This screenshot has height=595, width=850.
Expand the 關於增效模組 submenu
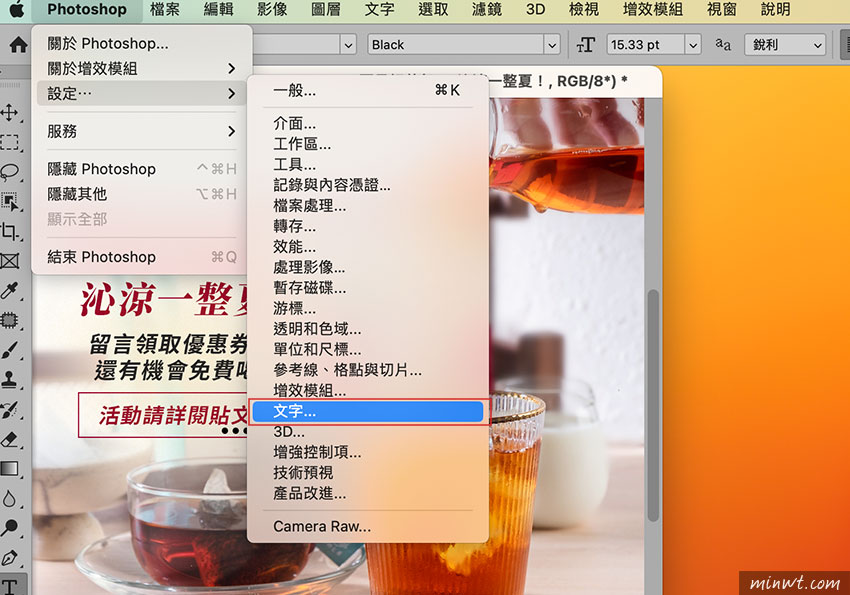coord(142,68)
